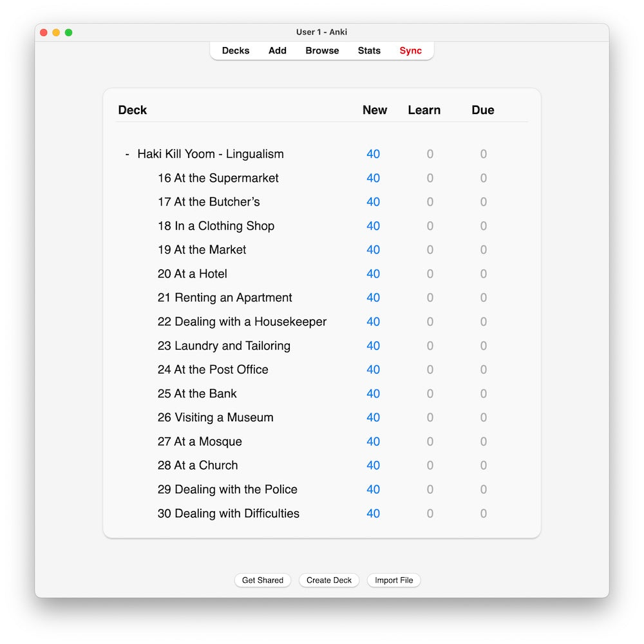Open the Add card window

[x=278, y=51]
